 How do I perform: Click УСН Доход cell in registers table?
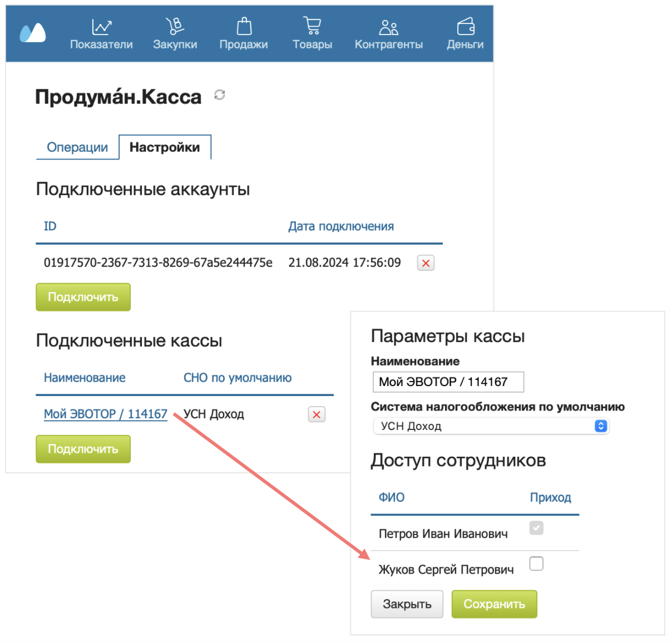(214, 414)
